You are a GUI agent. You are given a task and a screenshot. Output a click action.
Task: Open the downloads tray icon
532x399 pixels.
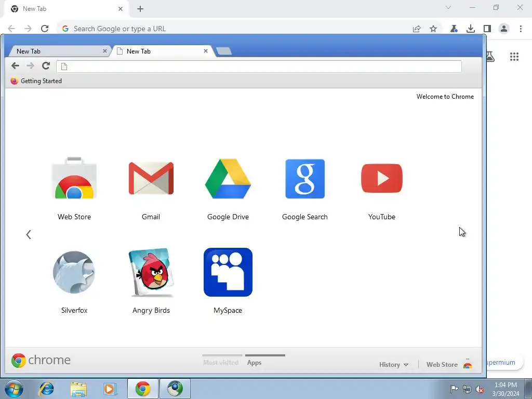point(471,29)
